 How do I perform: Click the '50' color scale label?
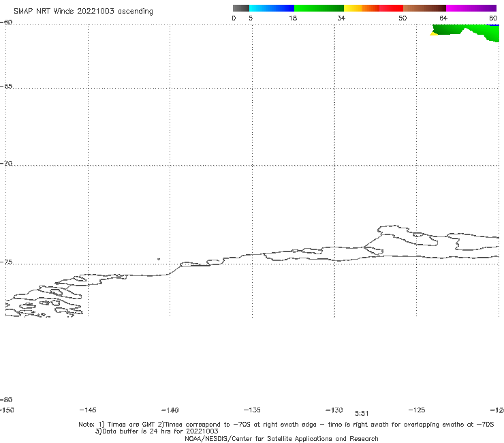[x=403, y=18]
